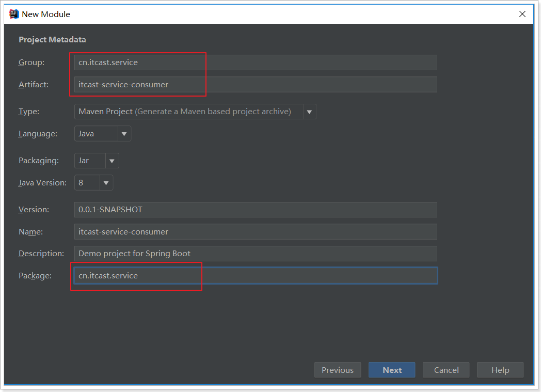The width and height of the screenshot is (541, 392).
Task: Edit the Description field
Action: point(256,254)
